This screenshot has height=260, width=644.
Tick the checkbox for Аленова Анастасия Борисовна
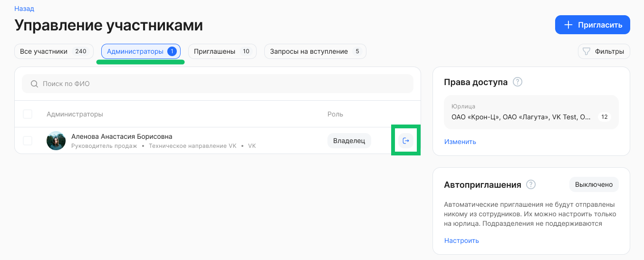point(28,141)
